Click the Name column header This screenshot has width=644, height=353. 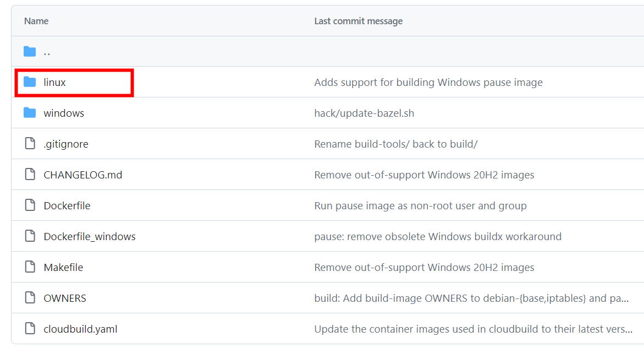point(36,21)
